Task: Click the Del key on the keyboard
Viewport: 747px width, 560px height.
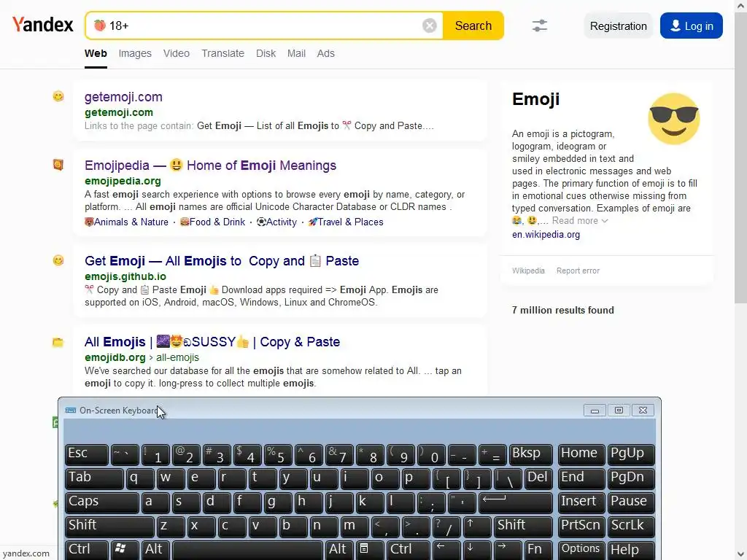Action: click(x=539, y=478)
